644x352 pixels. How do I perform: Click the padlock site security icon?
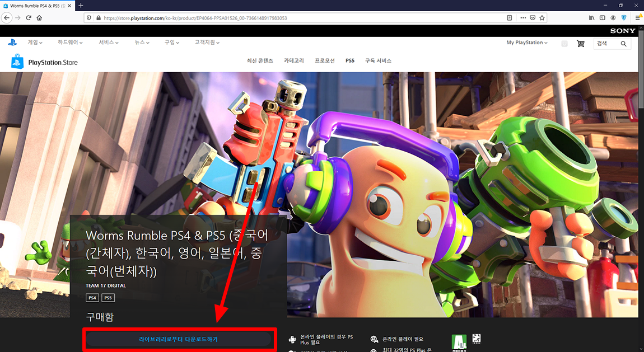pos(98,18)
